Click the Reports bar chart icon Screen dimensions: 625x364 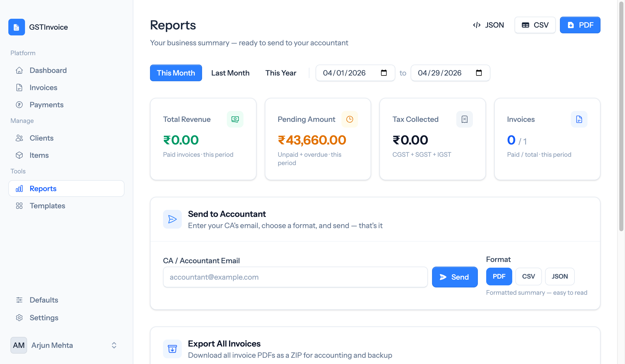click(19, 189)
